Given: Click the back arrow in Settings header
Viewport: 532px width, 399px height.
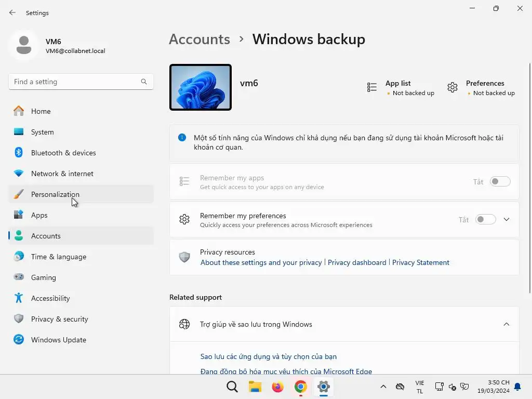Looking at the screenshot, I should tap(12, 12).
